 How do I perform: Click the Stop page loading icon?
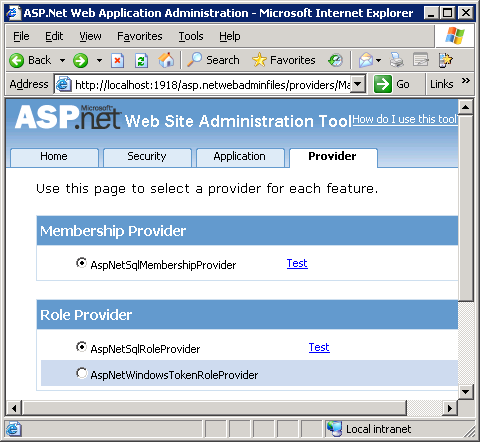[x=117, y=61]
